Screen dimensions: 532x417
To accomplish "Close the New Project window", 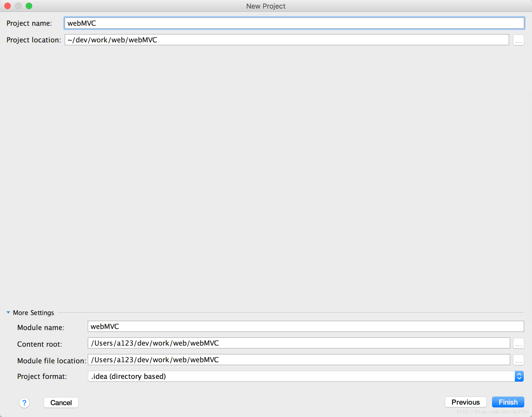I will 8,6.
